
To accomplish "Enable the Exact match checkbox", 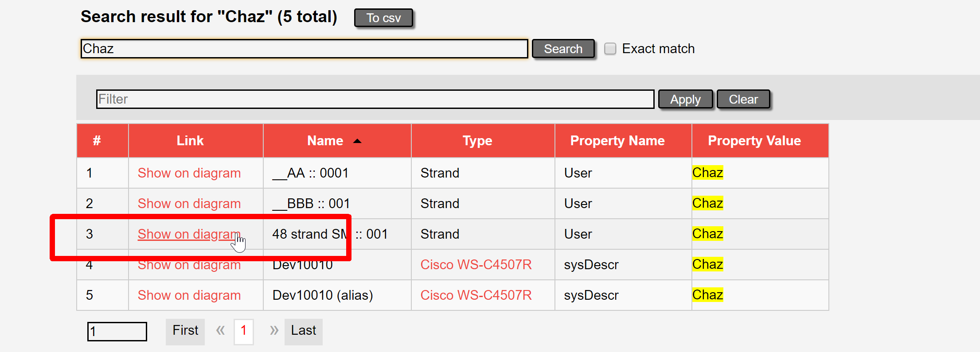I will (610, 49).
